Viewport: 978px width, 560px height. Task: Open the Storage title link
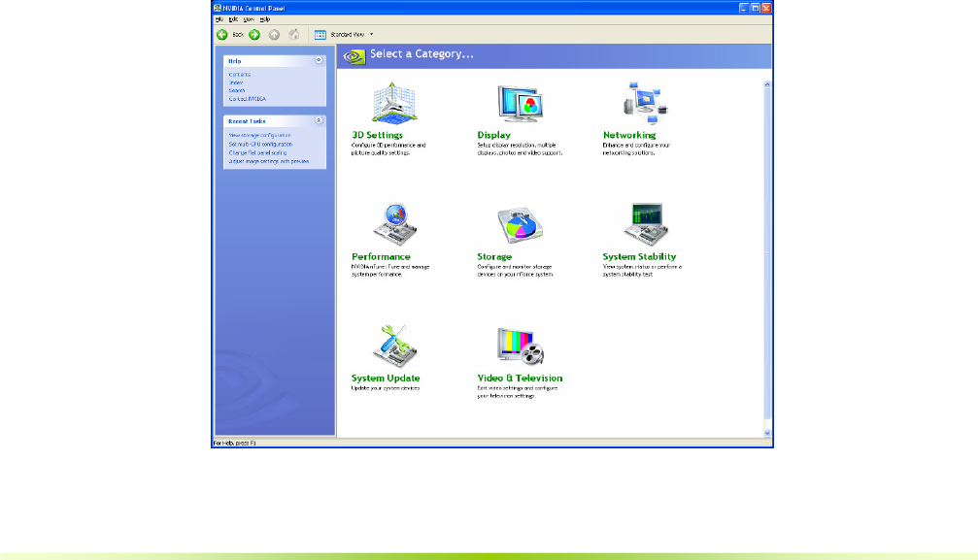(494, 256)
